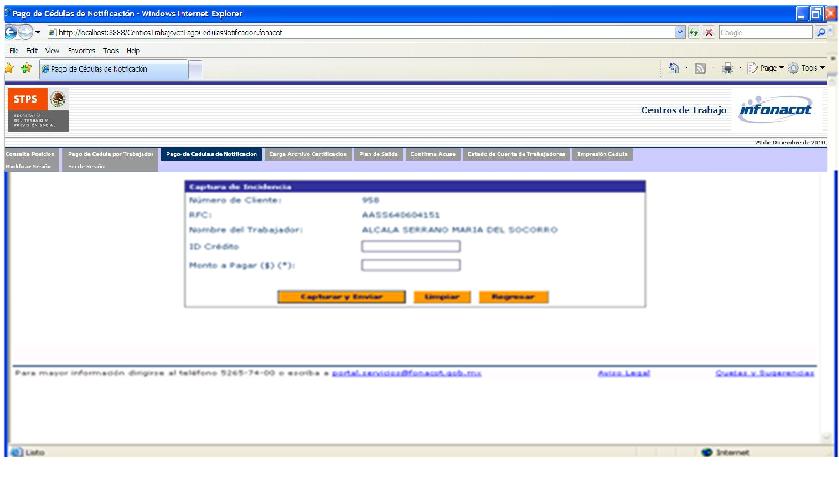Screen dimensions: 839x490
Task: Switch to Carga Archivo Certificados tab
Action: pyautogui.click(x=308, y=153)
